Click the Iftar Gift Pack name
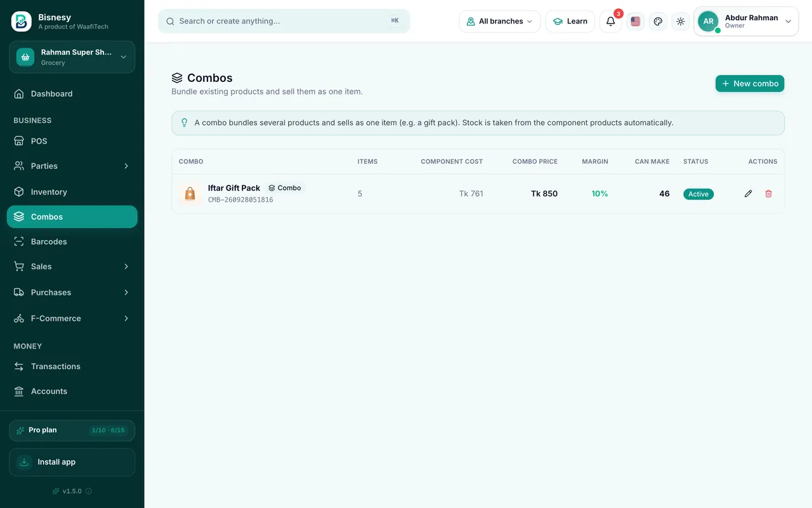Screen dimensions: 812x508 [x=234, y=188]
